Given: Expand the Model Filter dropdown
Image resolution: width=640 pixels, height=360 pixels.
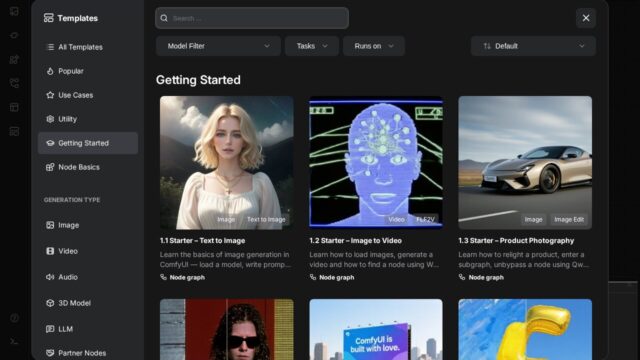Looking at the screenshot, I should point(218,46).
